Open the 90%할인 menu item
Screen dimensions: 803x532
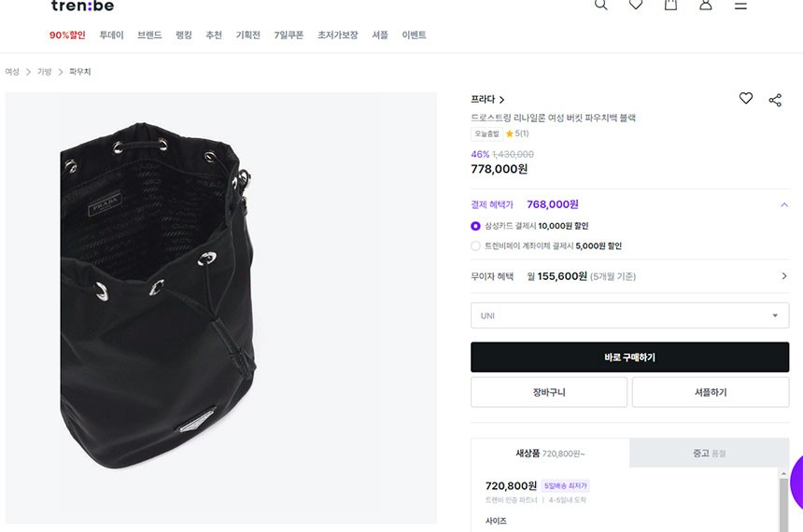67,35
